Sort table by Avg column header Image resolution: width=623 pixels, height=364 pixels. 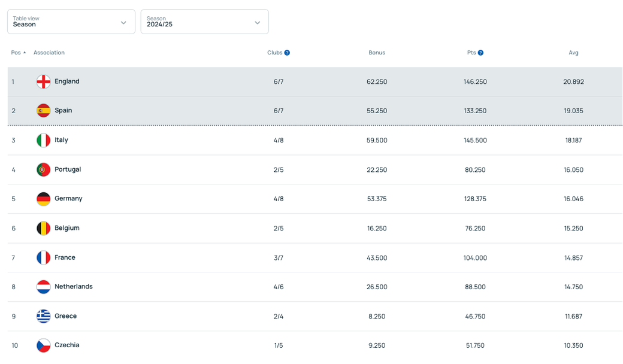click(573, 53)
